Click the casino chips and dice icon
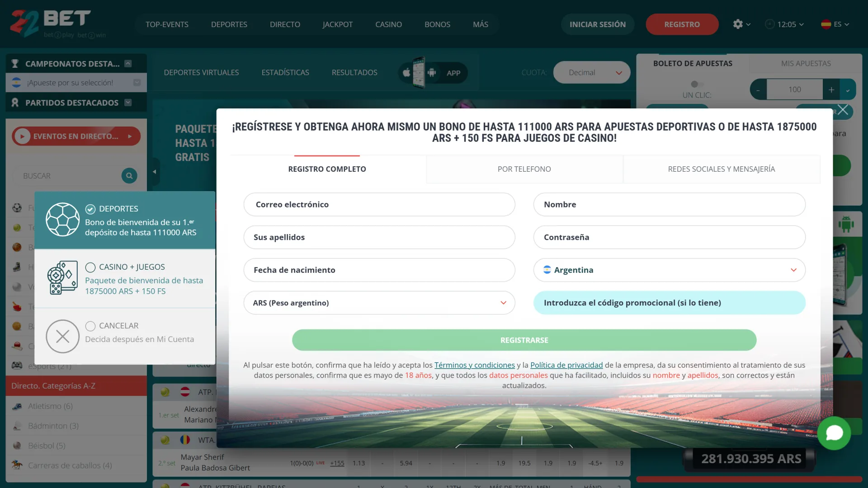The height and width of the screenshot is (488, 868). click(63, 278)
